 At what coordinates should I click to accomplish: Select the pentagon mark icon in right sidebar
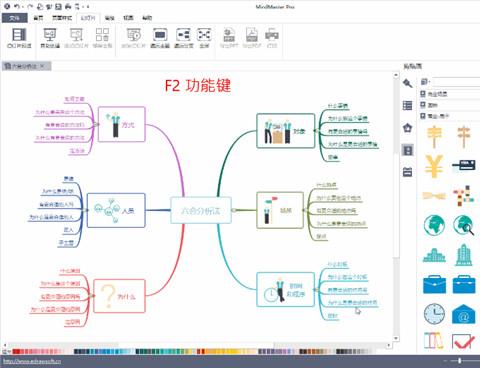407,128
